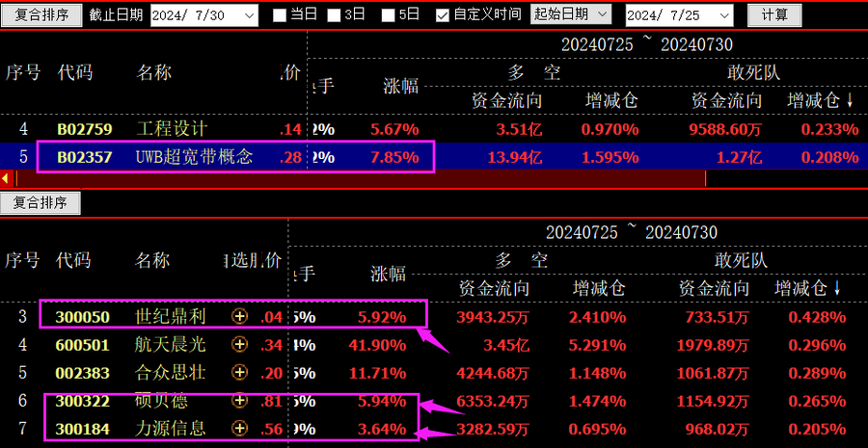This screenshot has width=868, height=448.
Task: Click the lower 复合排序 button
Action: 41,203
